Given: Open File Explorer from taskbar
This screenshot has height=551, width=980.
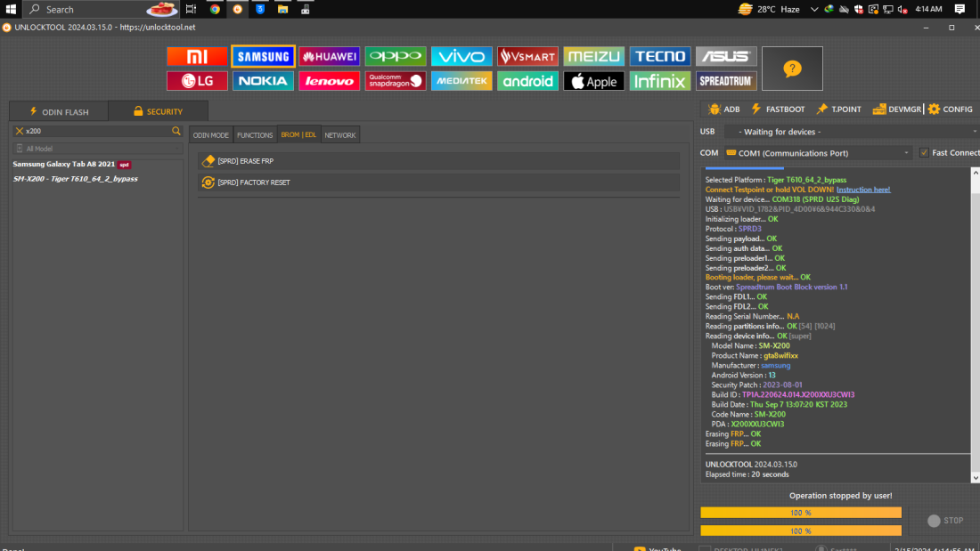Looking at the screenshot, I should coord(282,9).
